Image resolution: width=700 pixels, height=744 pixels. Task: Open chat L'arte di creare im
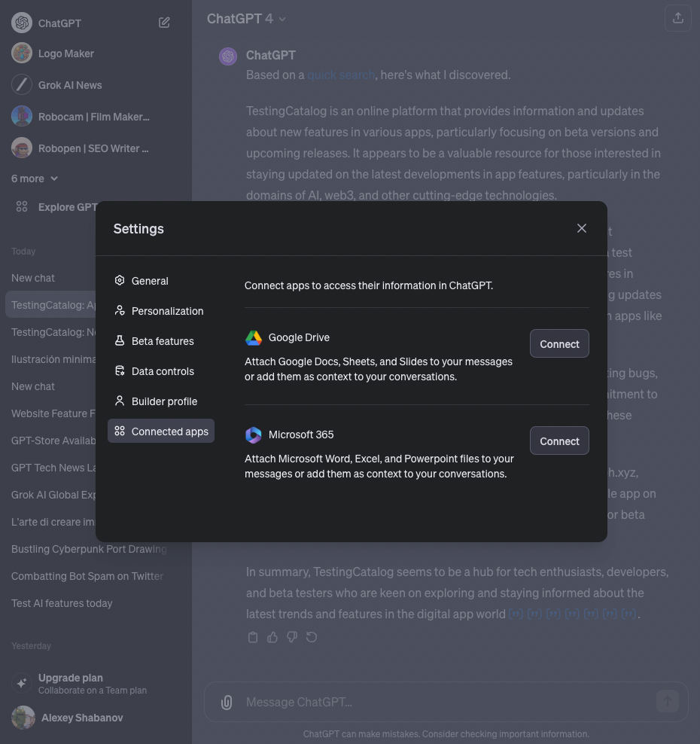[53, 522]
